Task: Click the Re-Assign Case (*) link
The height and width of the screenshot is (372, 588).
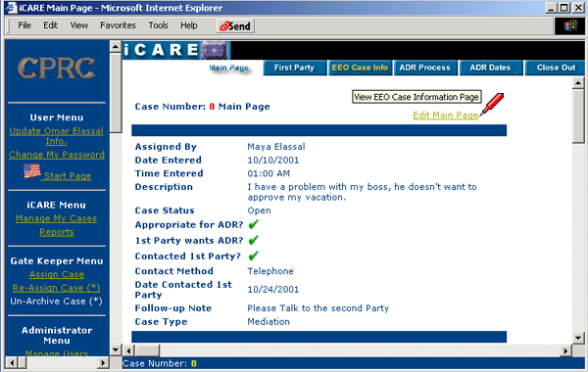Action: click(56, 288)
